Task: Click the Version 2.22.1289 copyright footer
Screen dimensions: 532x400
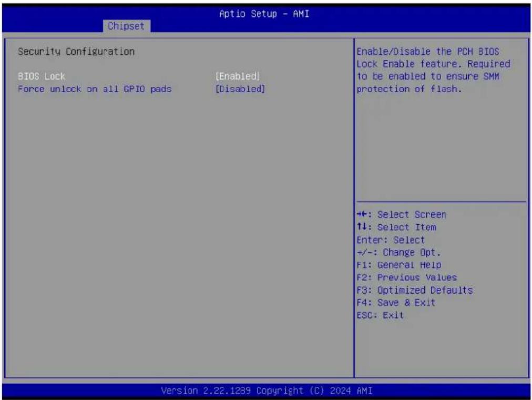Action: pyautogui.click(x=267, y=391)
